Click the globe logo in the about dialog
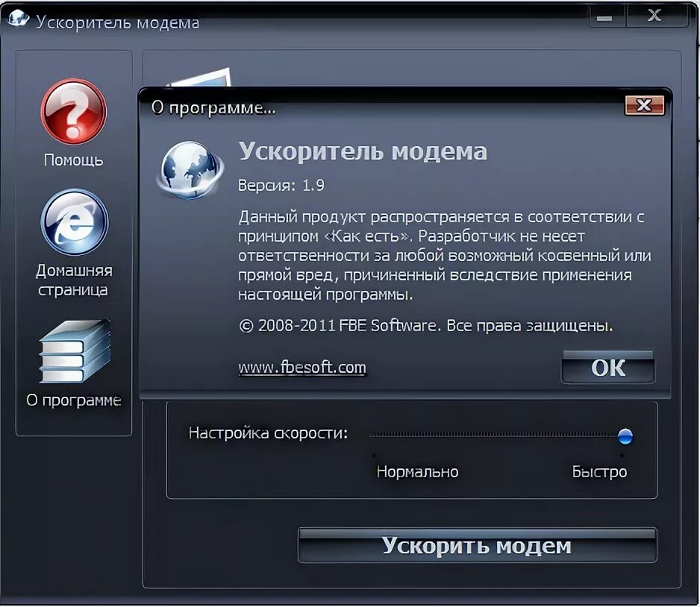700x607 pixels. click(x=190, y=170)
